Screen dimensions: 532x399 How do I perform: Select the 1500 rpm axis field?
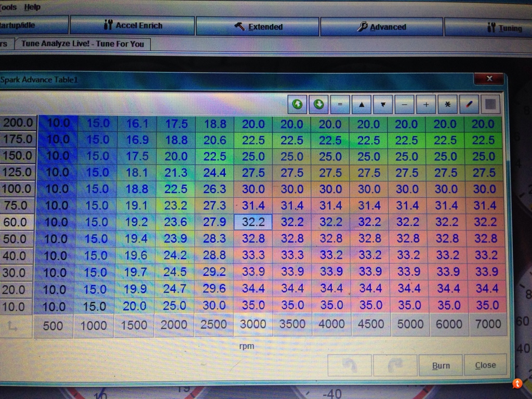click(x=134, y=325)
